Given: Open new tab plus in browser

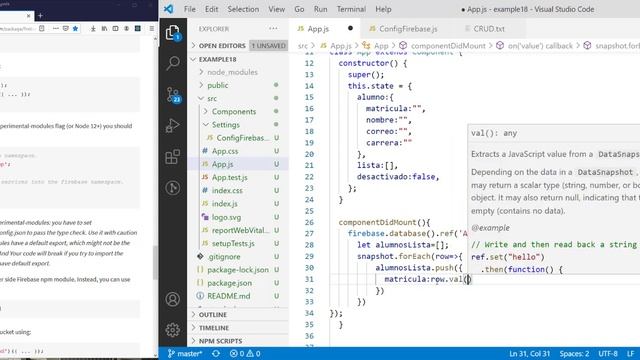Looking at the screenshot, I should point(40,16).
